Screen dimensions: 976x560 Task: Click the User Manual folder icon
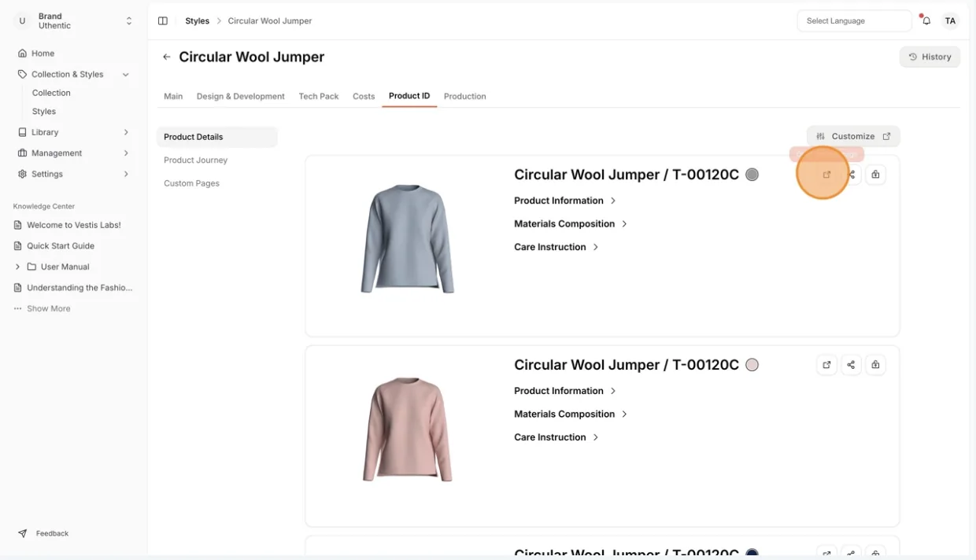32,267
